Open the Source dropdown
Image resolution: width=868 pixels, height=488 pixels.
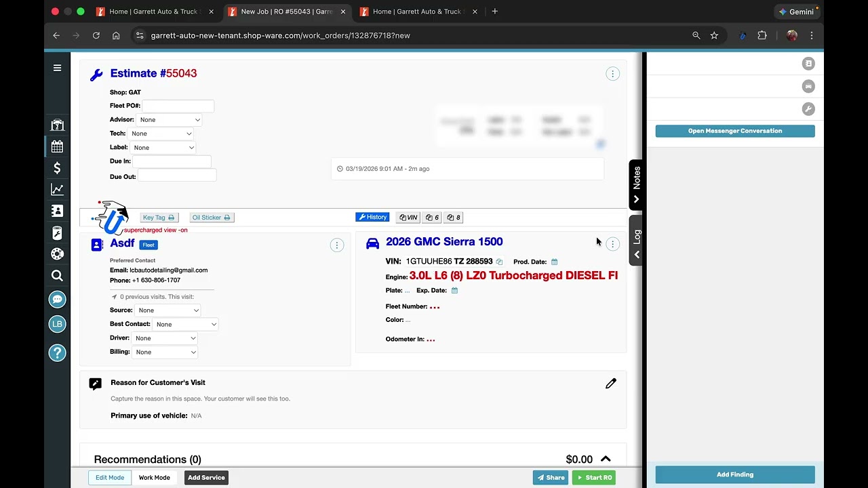coord(167,310)
